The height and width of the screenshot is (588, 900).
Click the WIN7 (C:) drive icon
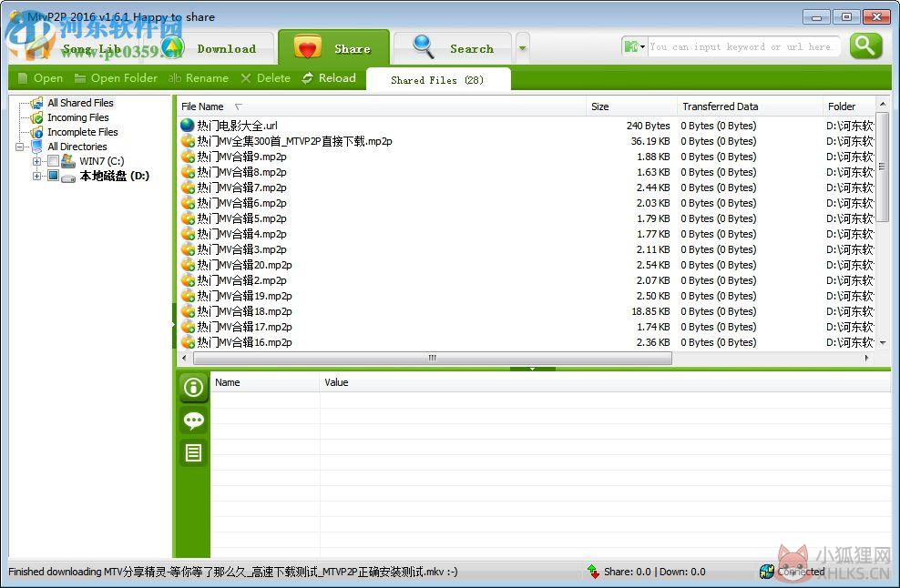click(68, 160)
